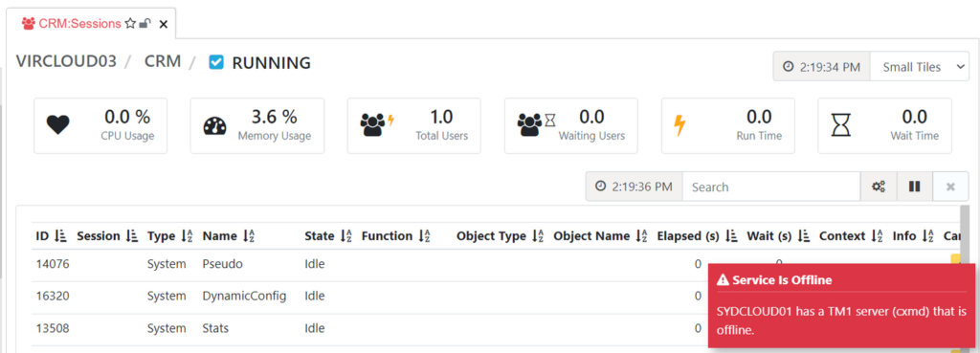Click the Service Is Offline alert title

tap(782, 280)
